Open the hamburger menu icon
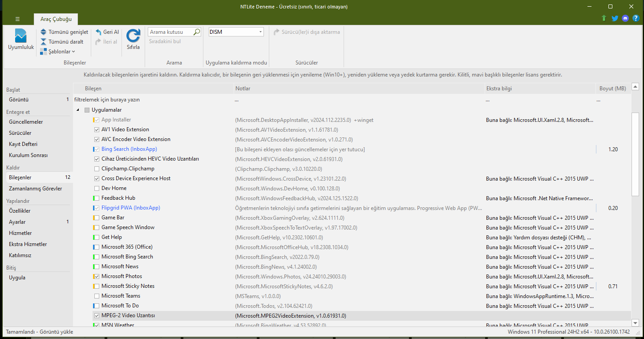Screen dimensions: 644x339 [x=17, y=19]
